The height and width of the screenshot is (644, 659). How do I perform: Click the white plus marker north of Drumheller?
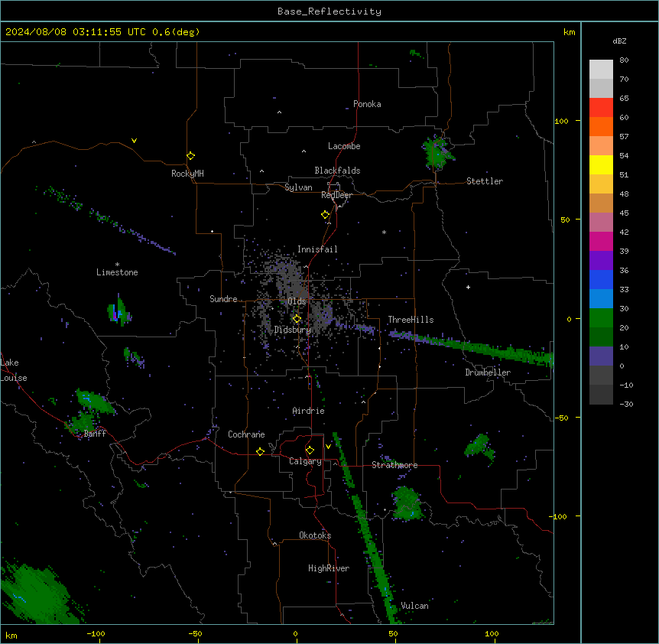click(468, 287)
